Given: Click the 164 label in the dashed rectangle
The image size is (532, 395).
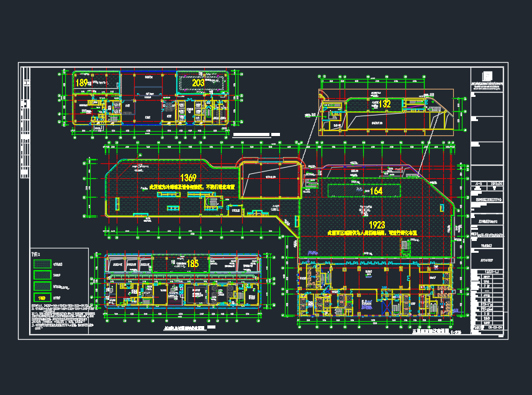Looking at the screenshot, I should click(x=376, y=191).
